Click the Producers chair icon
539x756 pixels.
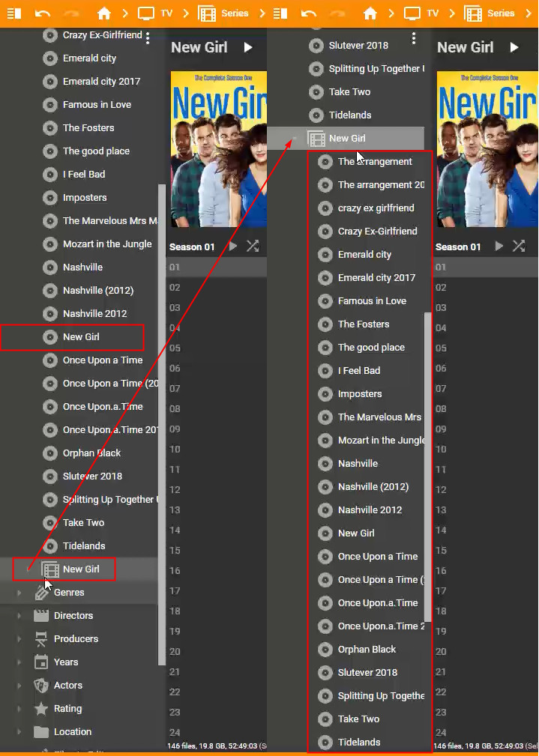click(x=41, y=639)
